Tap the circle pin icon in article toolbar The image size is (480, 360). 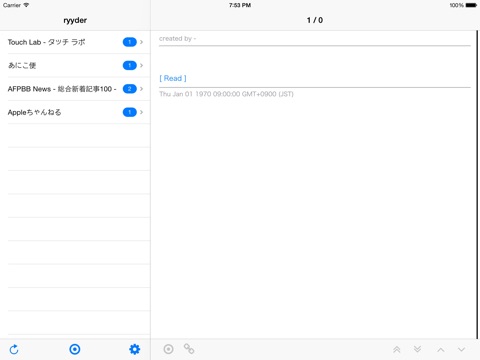(x=168, y=349)
